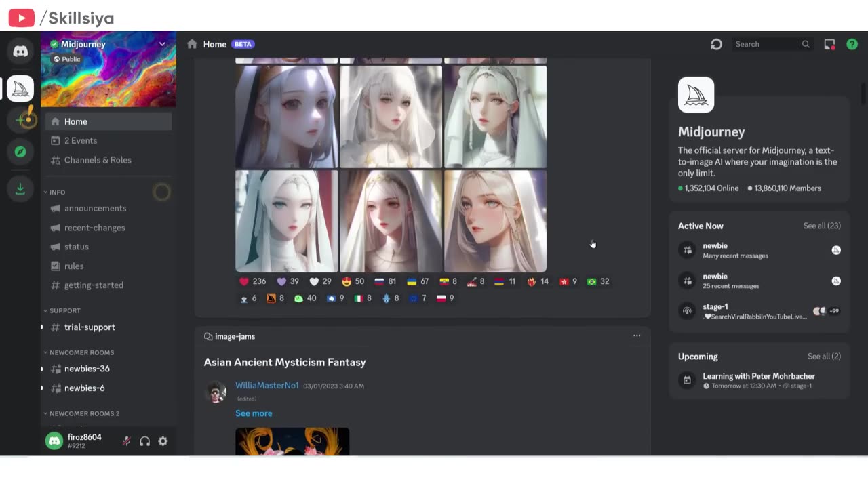Open the image-jams post three-dot menu
This screenshot has height=488, width=868.
[637, 335]
